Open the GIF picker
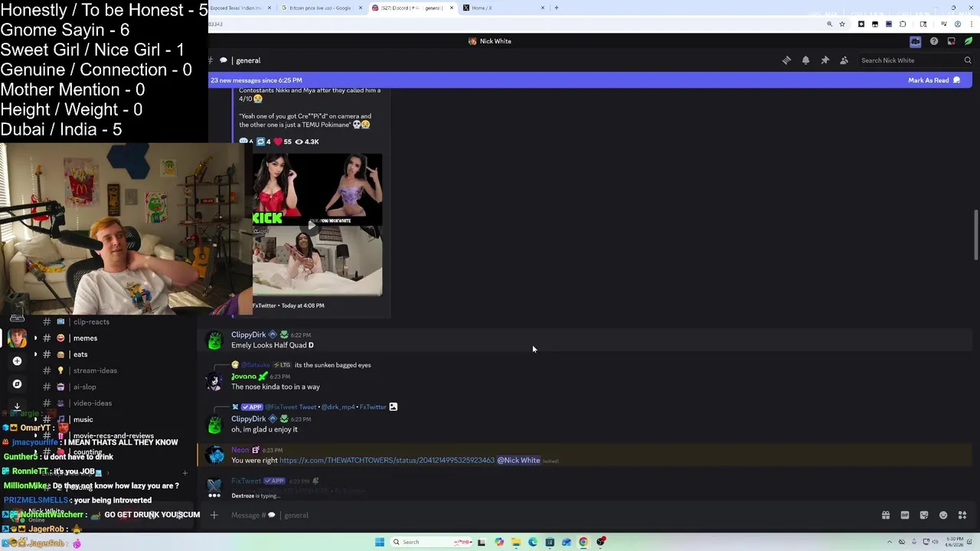980x551 pixels. 905,515
